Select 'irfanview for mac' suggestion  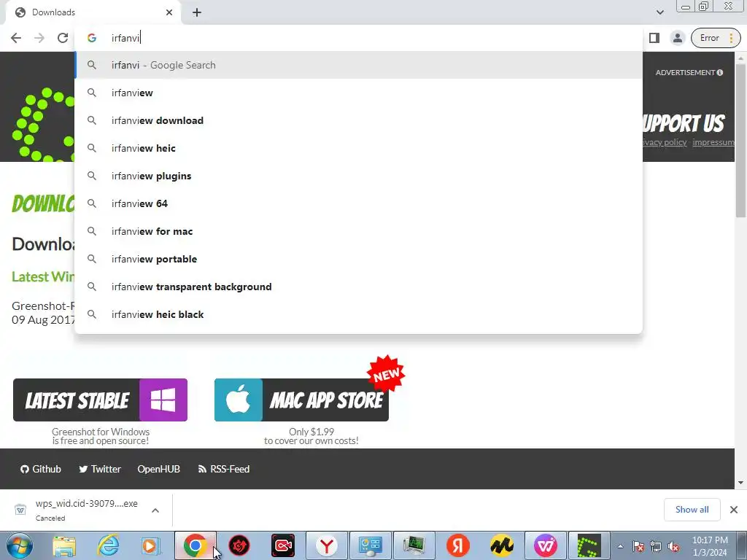pyautogui.click(x=358, y=231)
